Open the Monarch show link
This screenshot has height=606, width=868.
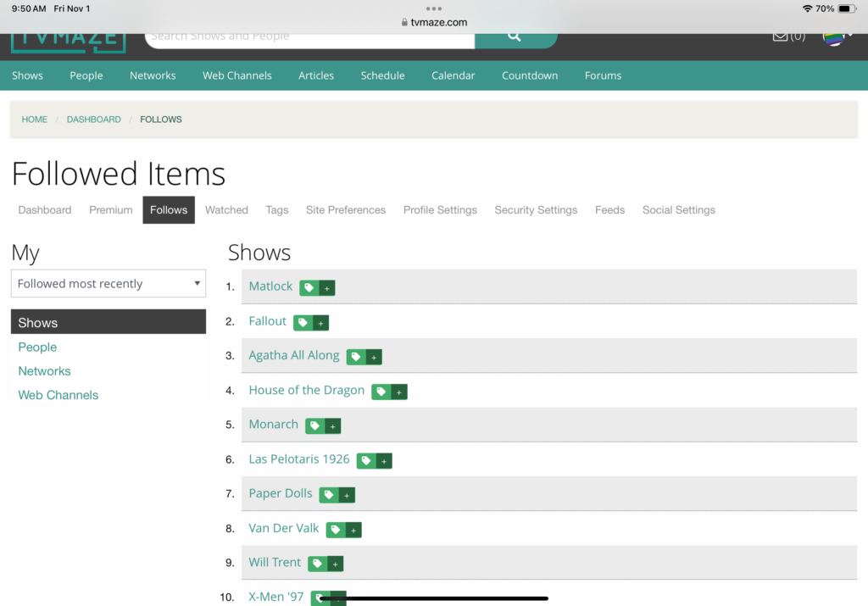click(274, 424)
